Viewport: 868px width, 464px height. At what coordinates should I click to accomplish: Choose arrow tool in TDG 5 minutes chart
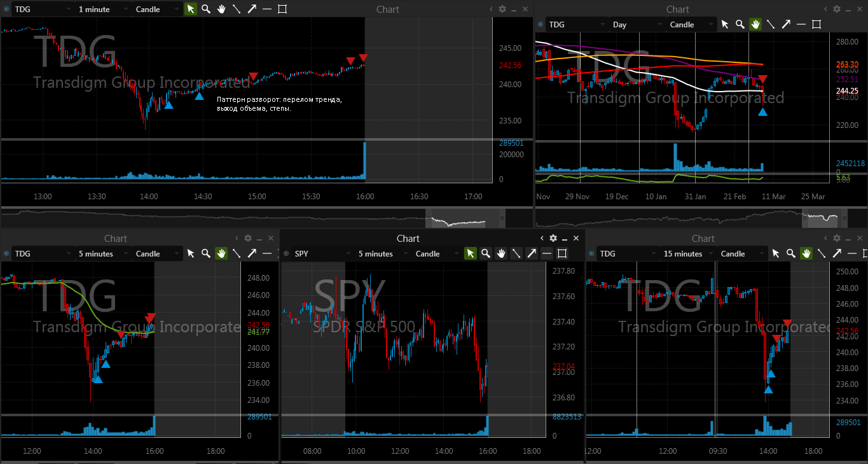click(x=252, y=253)
